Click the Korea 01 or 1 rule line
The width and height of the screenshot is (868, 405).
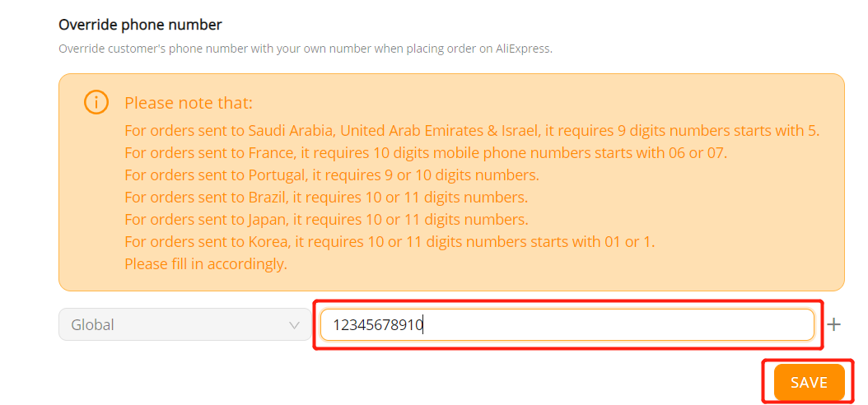tap(390, 242)
